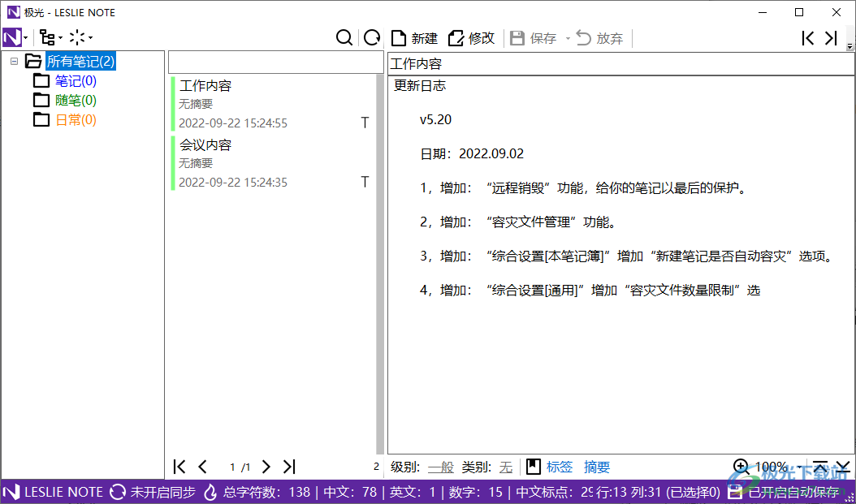Click the 一般 level link
856x504 pixels.
coord(439,467)
